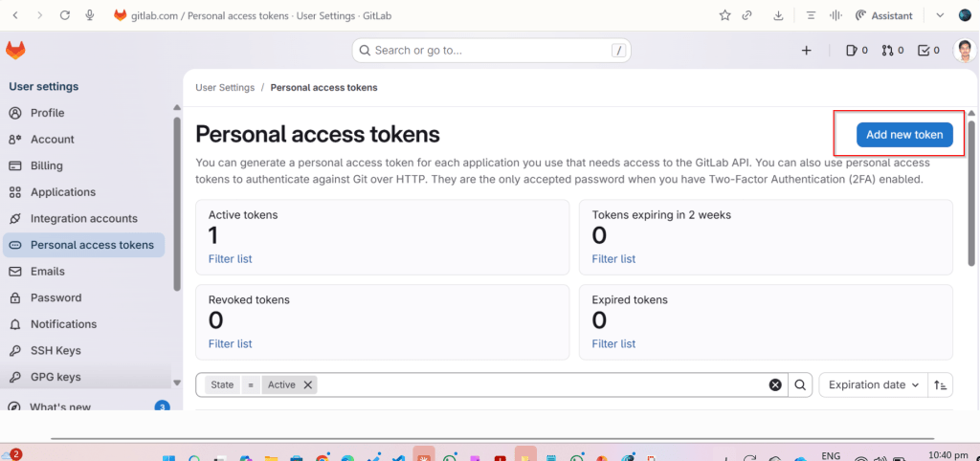
Task: Click User Settings breadcrumb link
Action: 225,87
